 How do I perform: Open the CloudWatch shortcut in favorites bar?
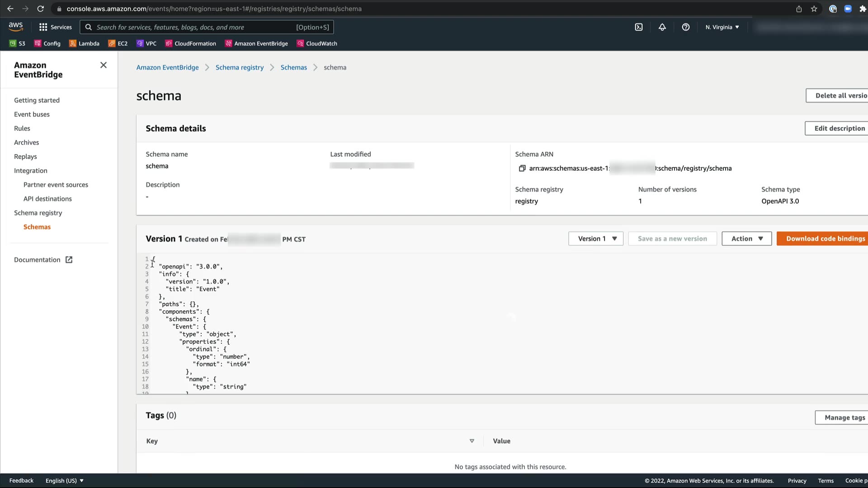(317, 44)
